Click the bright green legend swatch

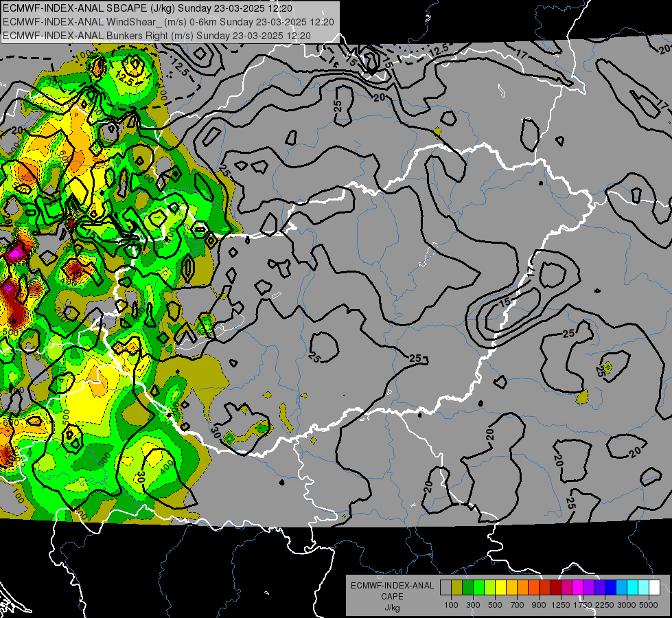coord(478,587)
